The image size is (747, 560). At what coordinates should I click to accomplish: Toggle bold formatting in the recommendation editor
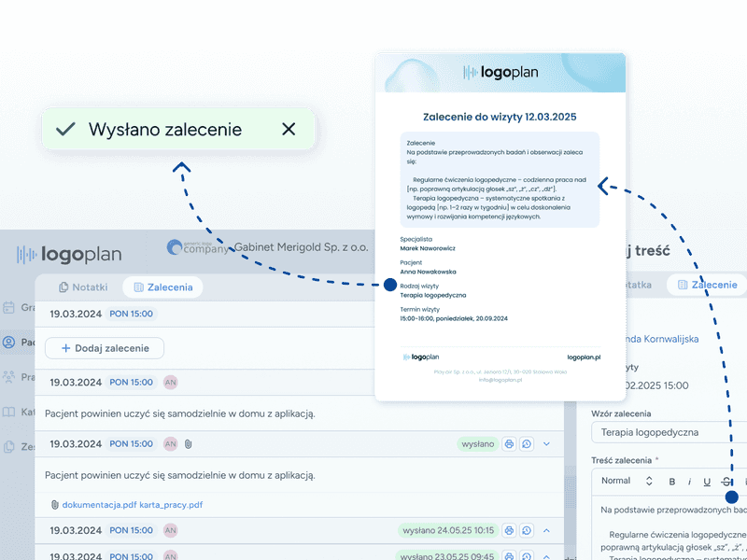point(670,481)
